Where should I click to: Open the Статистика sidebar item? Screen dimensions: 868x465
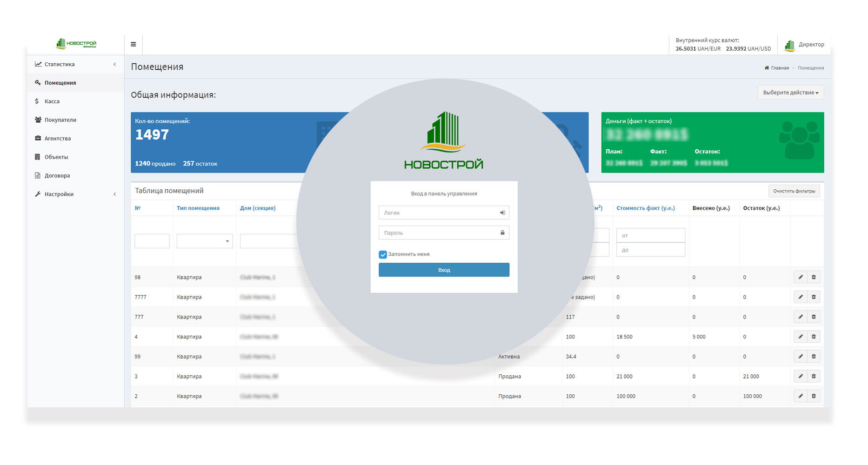[75, 64]
